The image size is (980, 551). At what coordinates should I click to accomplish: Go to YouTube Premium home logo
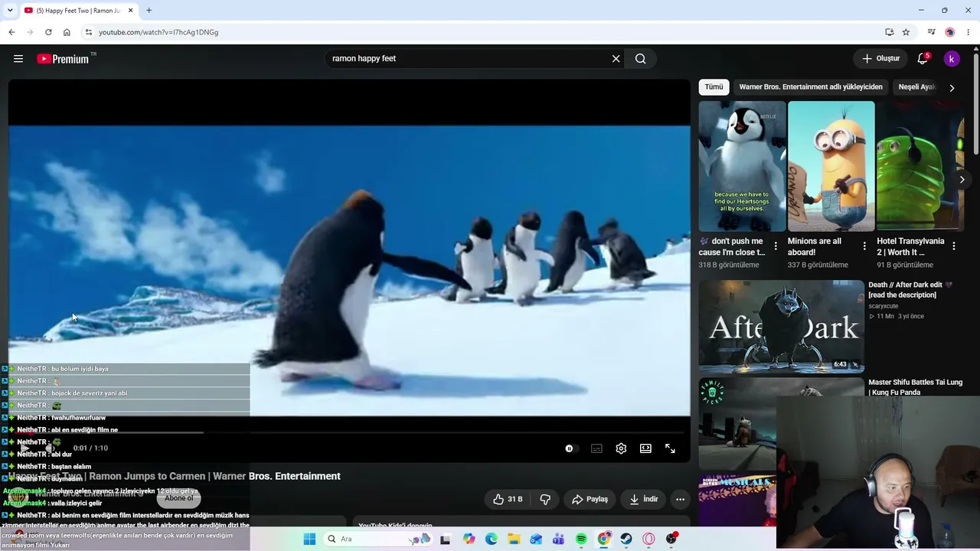coord(63,59)
